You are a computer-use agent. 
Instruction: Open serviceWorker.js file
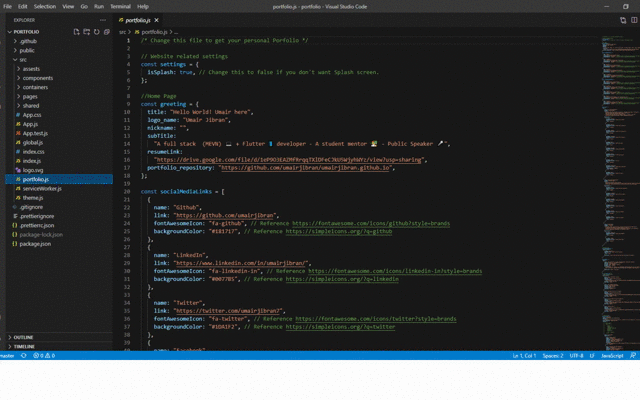coord(42,189)
